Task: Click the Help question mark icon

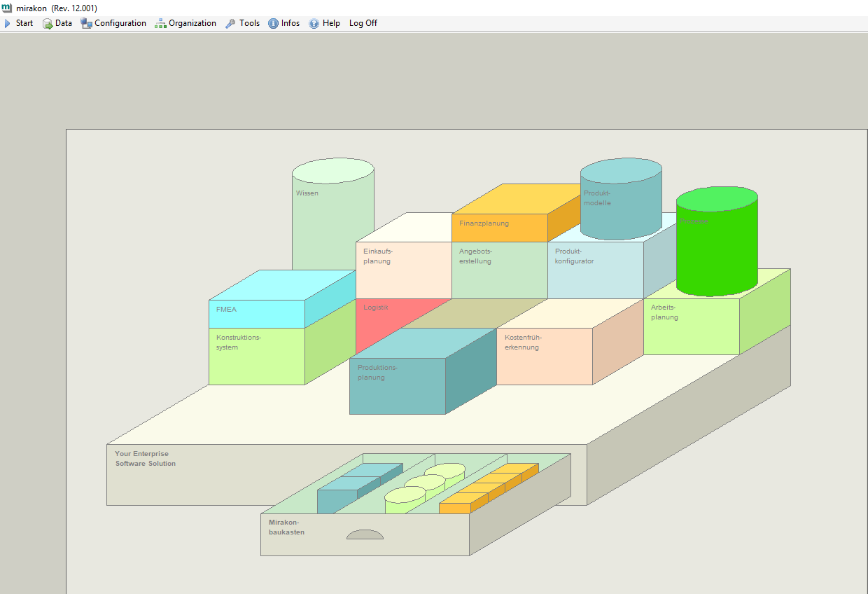Action: tap(314, 23)
